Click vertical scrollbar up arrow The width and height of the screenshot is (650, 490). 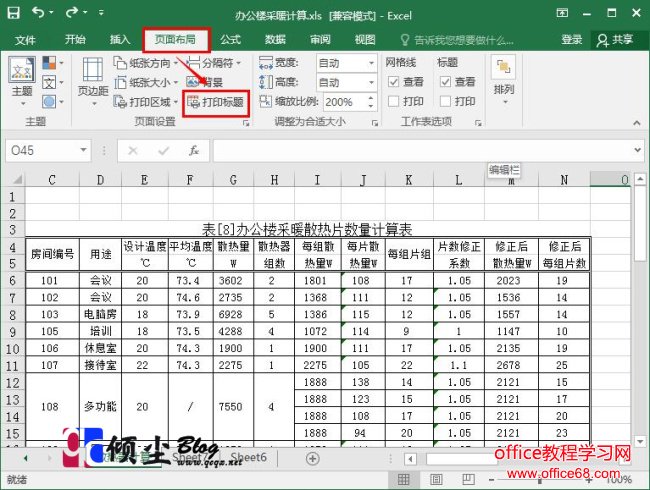640,179
